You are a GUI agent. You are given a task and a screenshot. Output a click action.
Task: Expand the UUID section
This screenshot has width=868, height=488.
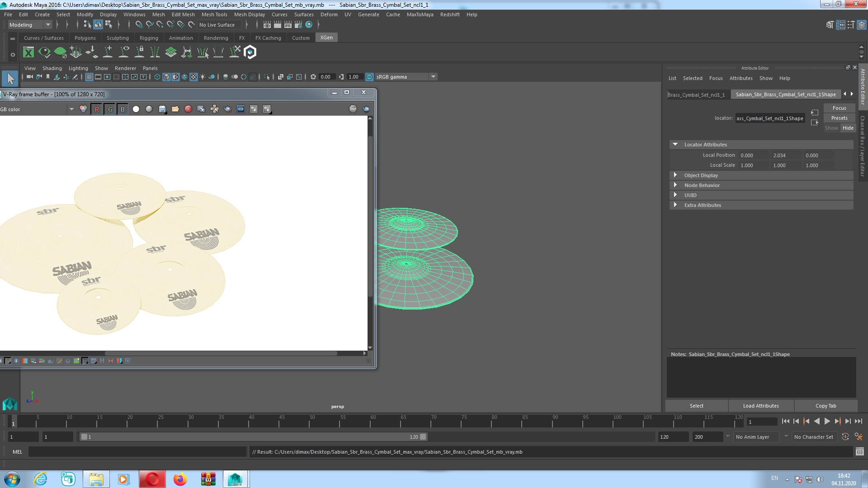762,195
